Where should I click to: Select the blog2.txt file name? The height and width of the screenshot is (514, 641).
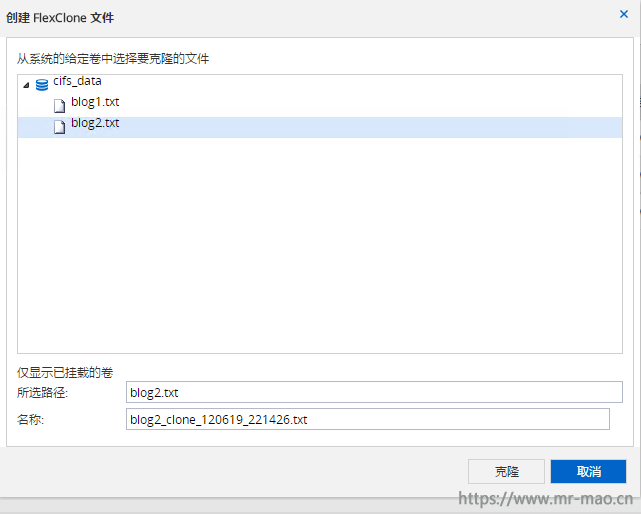click(x=95, y=123)
